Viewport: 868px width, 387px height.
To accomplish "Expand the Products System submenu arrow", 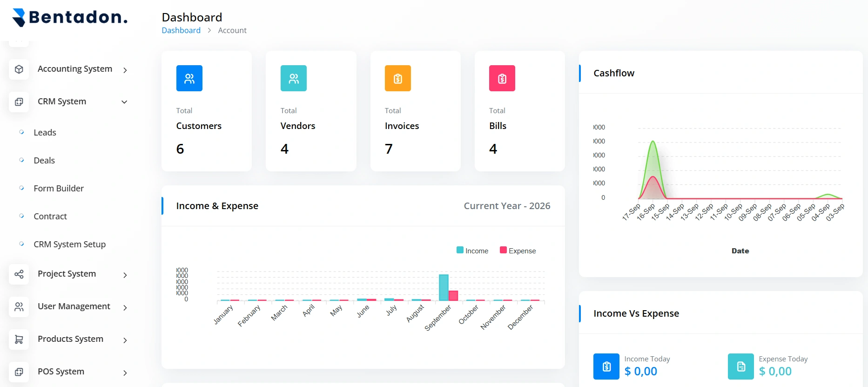I will click(125, 340).
